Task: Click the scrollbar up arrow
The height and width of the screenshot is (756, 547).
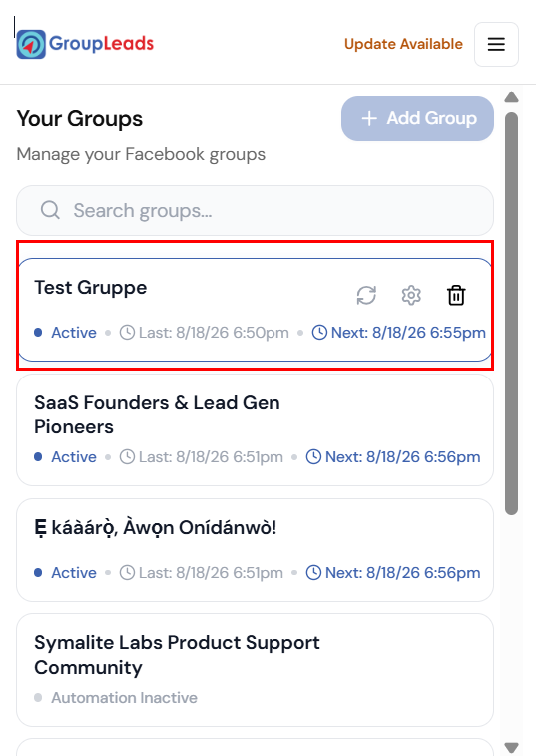Action: pyautogui.click(x=511, y=97)
